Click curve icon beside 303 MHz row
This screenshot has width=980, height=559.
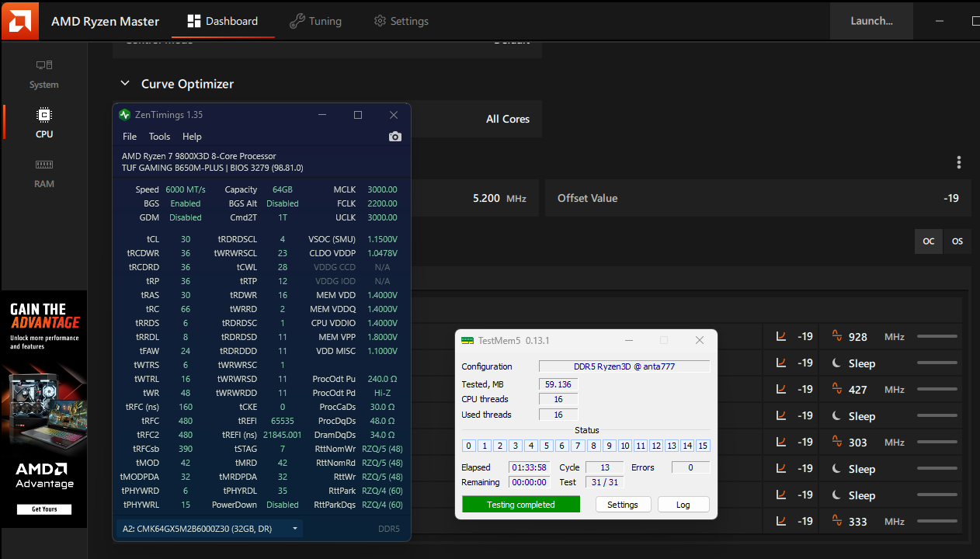pos(781,442)
